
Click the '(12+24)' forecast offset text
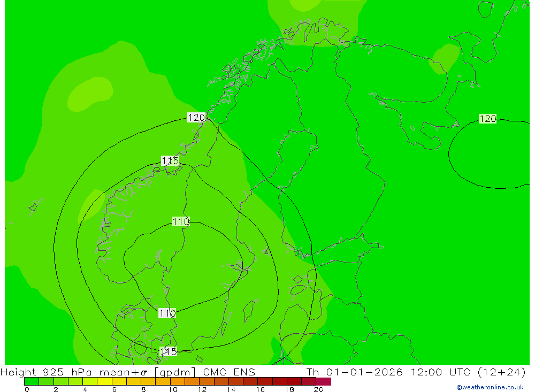pyautogui.click(x=502, y=372)
